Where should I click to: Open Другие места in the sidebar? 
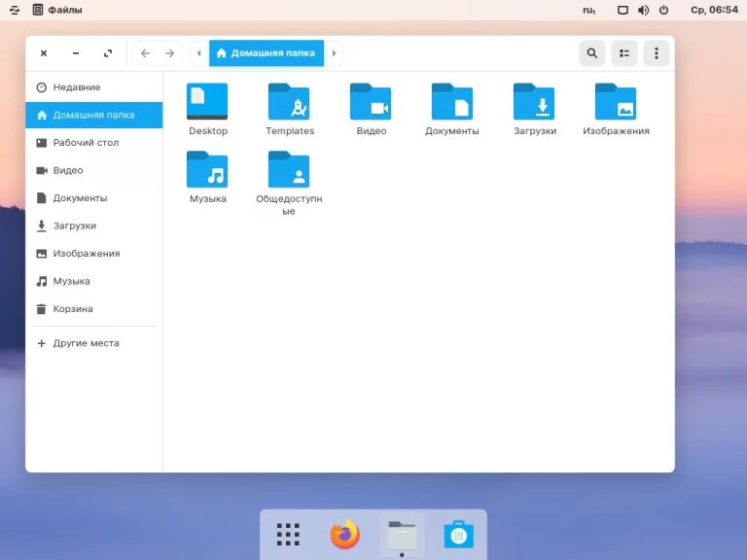(86, 343)
